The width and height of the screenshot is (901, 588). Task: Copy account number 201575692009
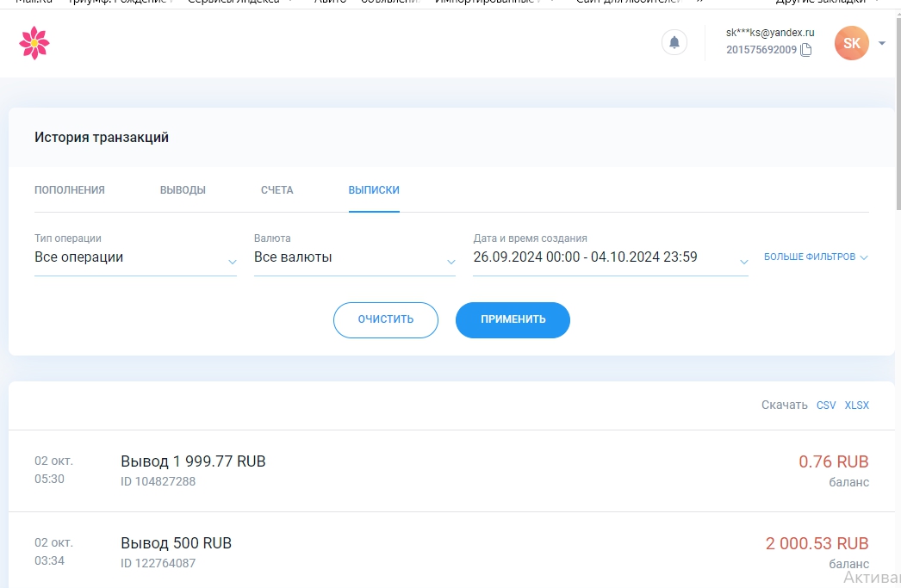pos(806,50)
